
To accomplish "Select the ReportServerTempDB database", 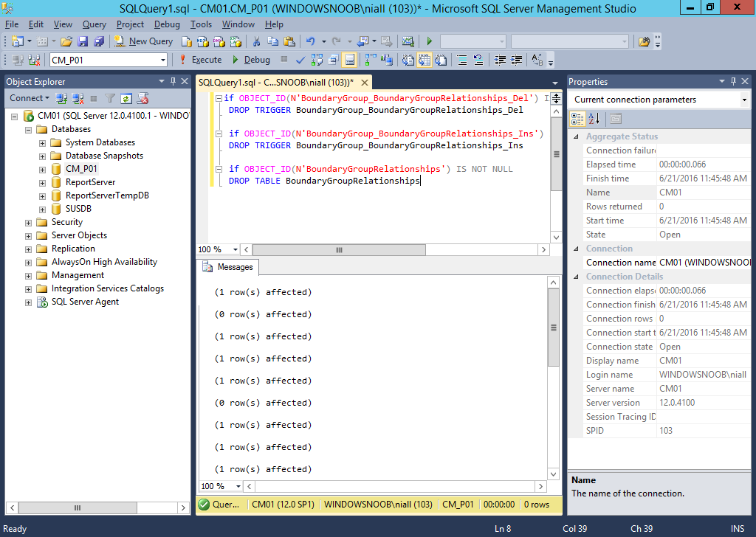I will pos(107,195).
